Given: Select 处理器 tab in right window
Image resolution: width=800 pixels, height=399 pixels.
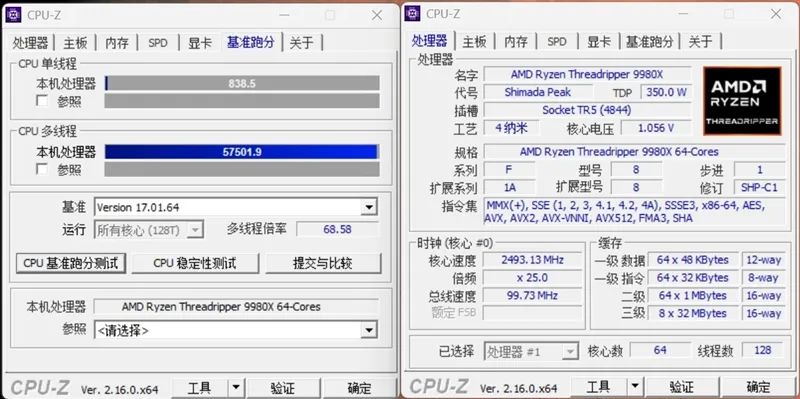Looking at the screenshot, I should [430, 40].
